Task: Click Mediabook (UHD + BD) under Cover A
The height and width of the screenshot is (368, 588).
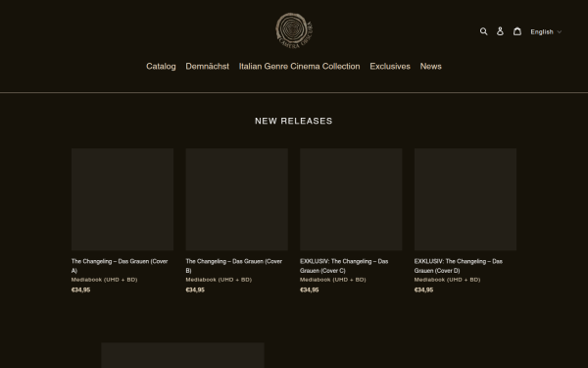Action: click(104, 280)
